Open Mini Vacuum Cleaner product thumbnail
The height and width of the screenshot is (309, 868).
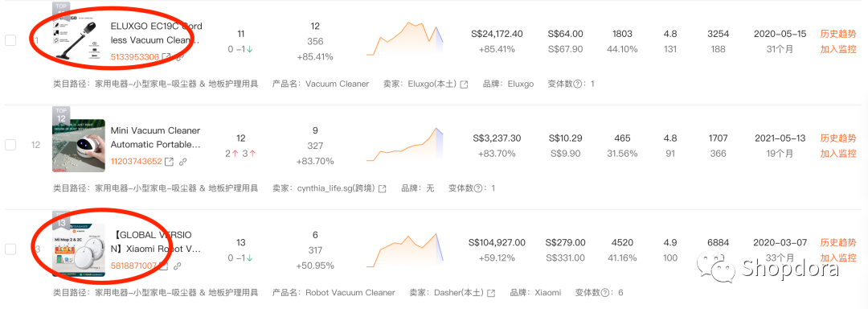[79, 145]
